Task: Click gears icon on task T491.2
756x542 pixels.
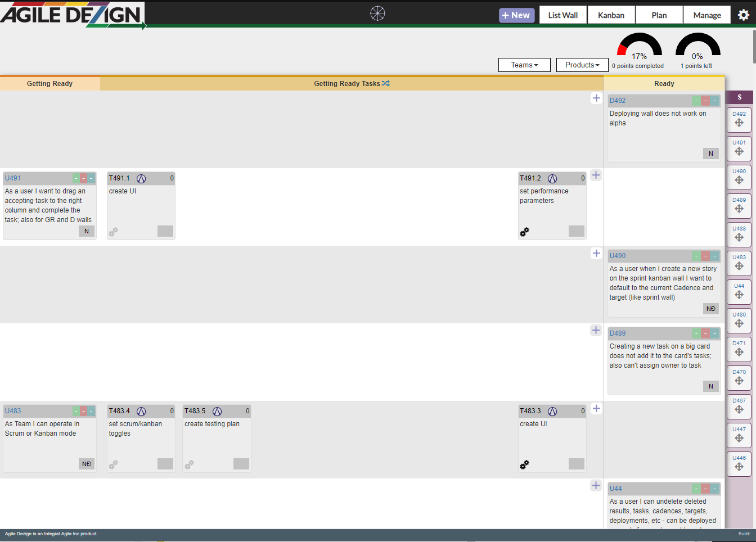Action: [x=524, y=232]
